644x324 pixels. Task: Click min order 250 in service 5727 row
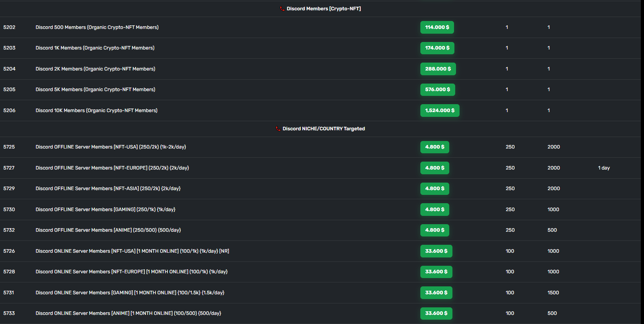510,168
